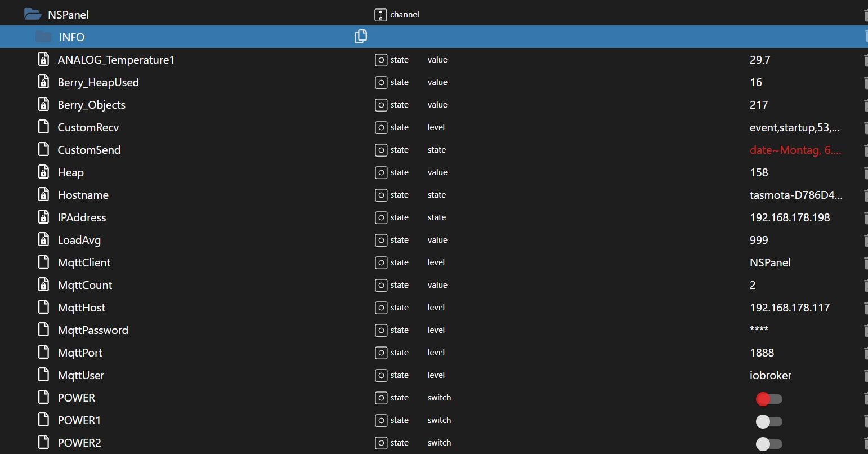Click the masked MqttPassword value

click(x=759, y=329)
